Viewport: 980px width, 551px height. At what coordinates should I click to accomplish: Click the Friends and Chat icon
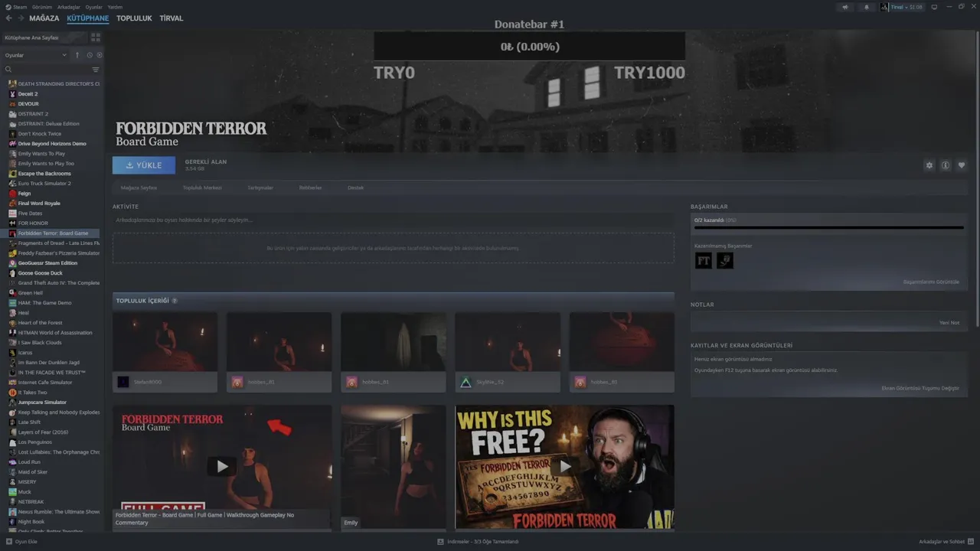[x=972, y=542]
